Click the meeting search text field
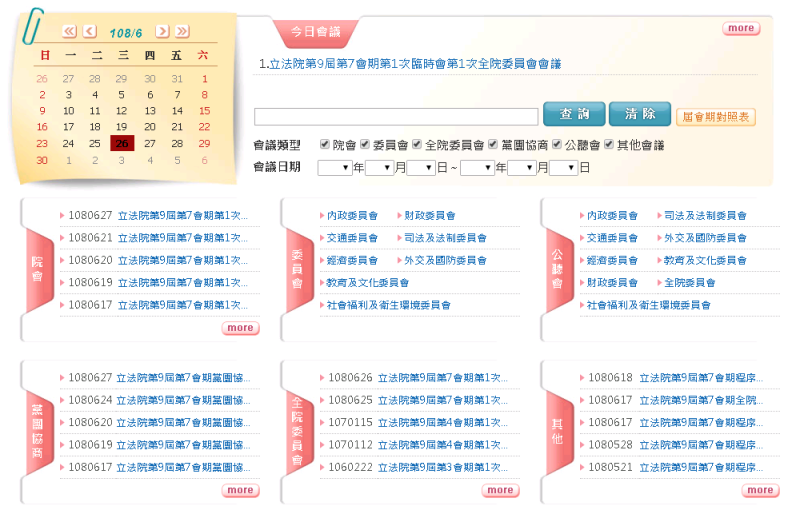The image size is (792, 510). click(396, 116)
